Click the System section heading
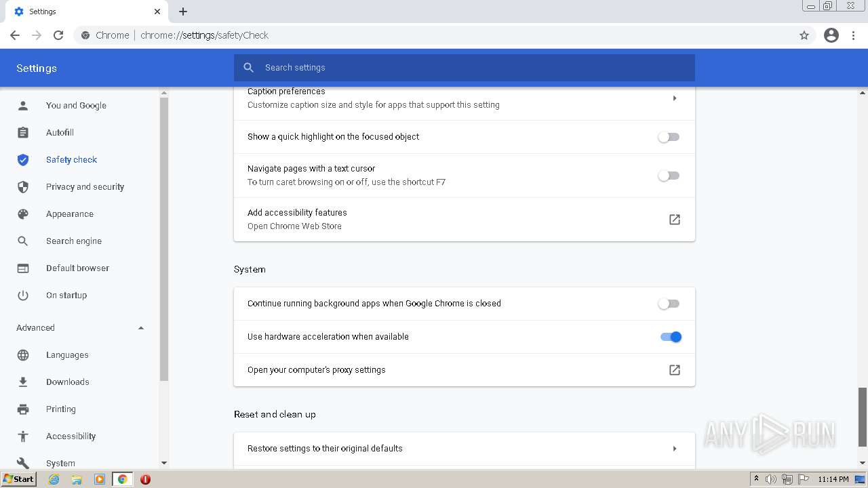Screen dimensions: 868x488 click(250, 270)
